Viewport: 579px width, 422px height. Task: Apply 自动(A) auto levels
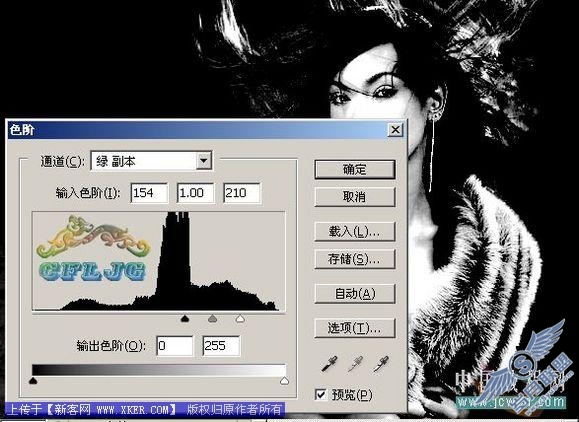point(354,294)
